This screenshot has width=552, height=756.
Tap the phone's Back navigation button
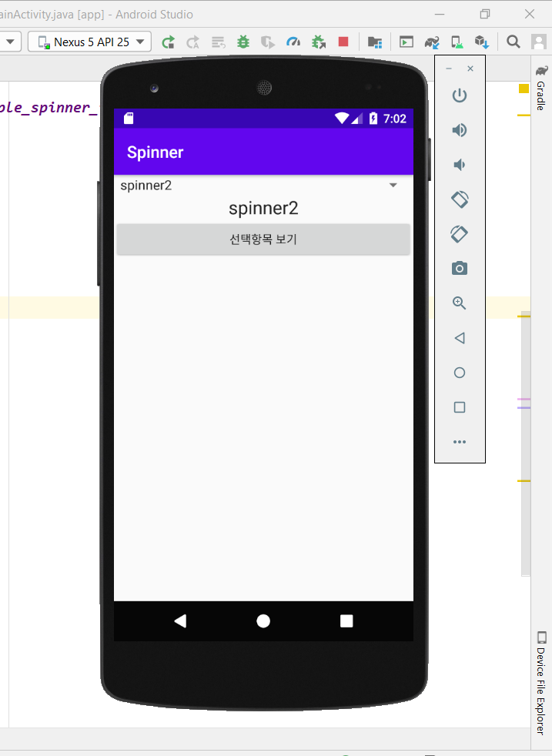(180, 621)
